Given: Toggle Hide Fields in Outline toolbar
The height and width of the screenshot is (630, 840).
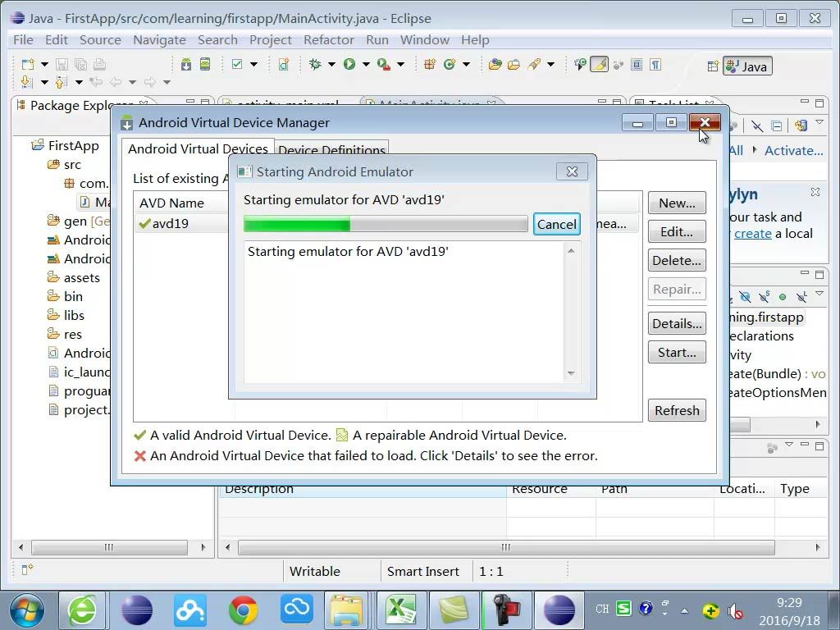Looking at the screenshot, I should tap(745, 296).
